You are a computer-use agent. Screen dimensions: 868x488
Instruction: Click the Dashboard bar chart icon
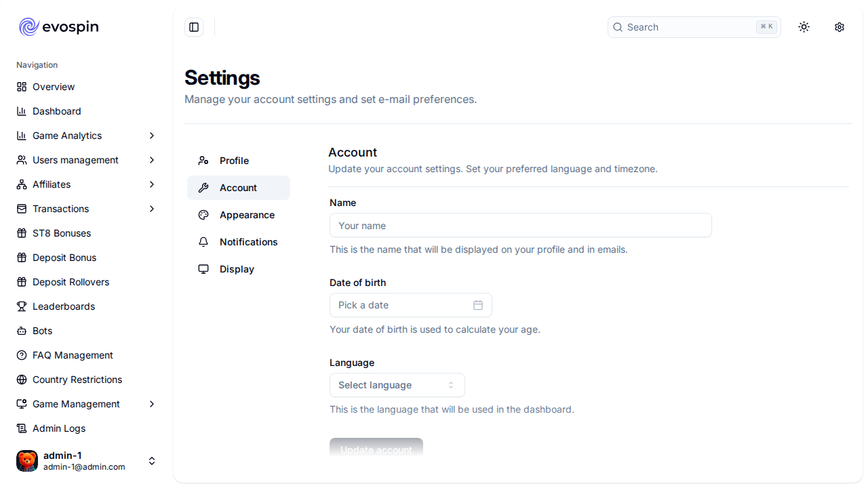(x=22, y=111)
